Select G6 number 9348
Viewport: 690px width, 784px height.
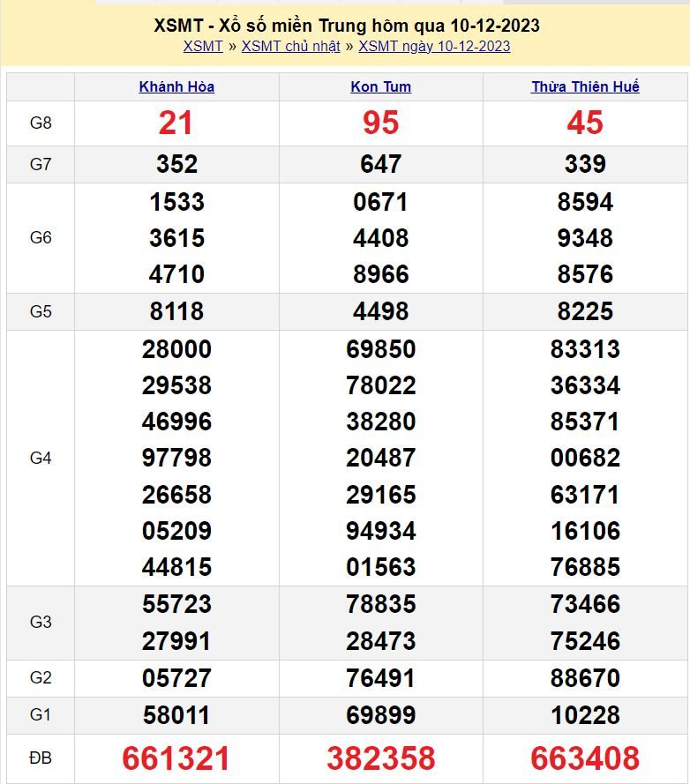pyautogui.click(x=585, y=238)
